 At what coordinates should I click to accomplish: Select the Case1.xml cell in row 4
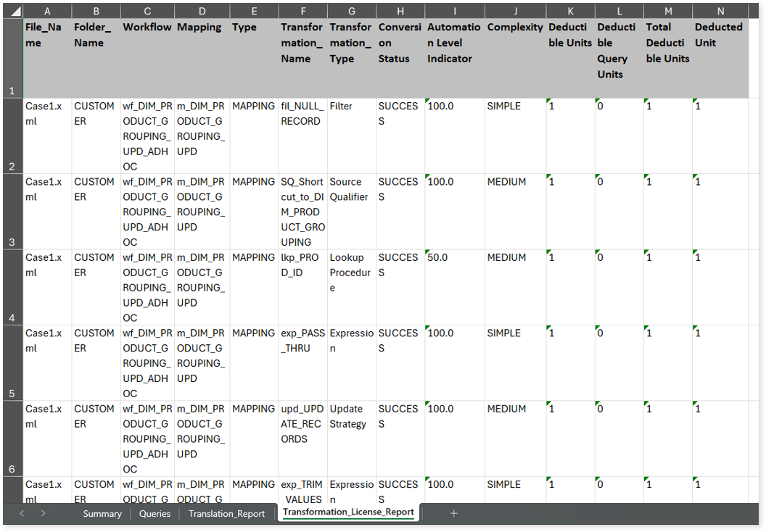(x=47, y=288)
